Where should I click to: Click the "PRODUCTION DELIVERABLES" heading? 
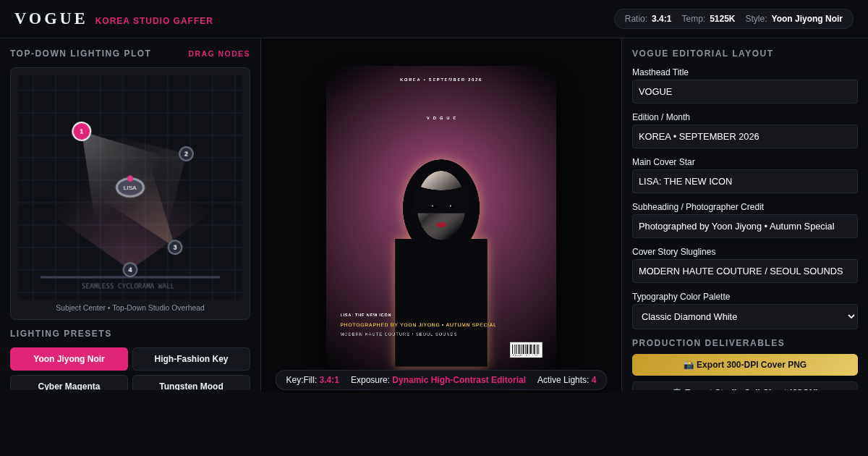(709, 343)
